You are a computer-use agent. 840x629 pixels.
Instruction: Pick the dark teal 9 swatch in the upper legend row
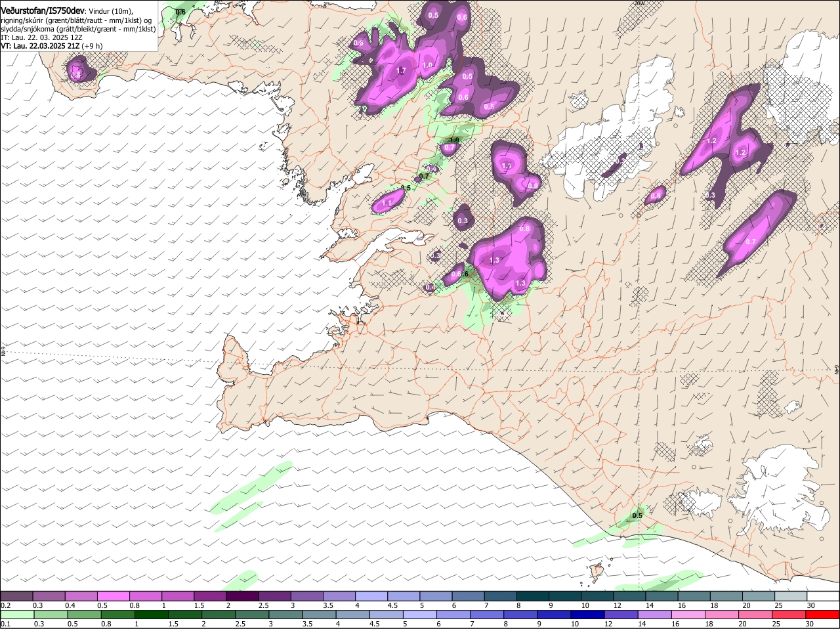564,596
